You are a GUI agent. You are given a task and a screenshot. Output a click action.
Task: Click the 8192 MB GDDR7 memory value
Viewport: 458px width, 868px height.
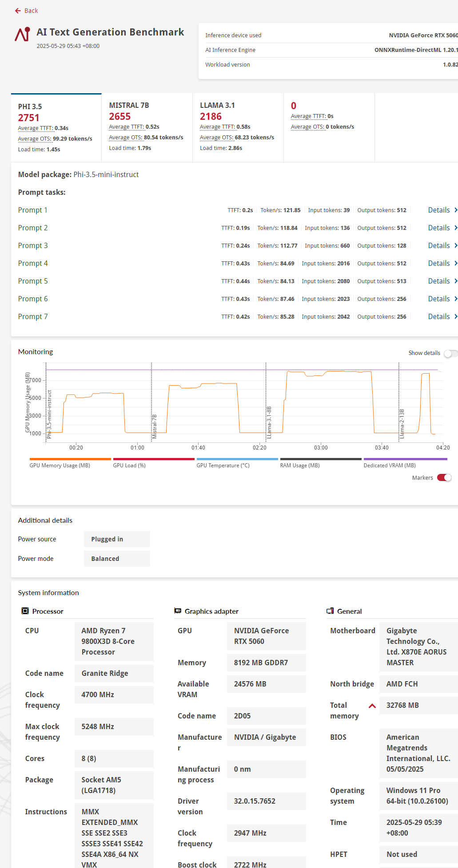(266, 663)
